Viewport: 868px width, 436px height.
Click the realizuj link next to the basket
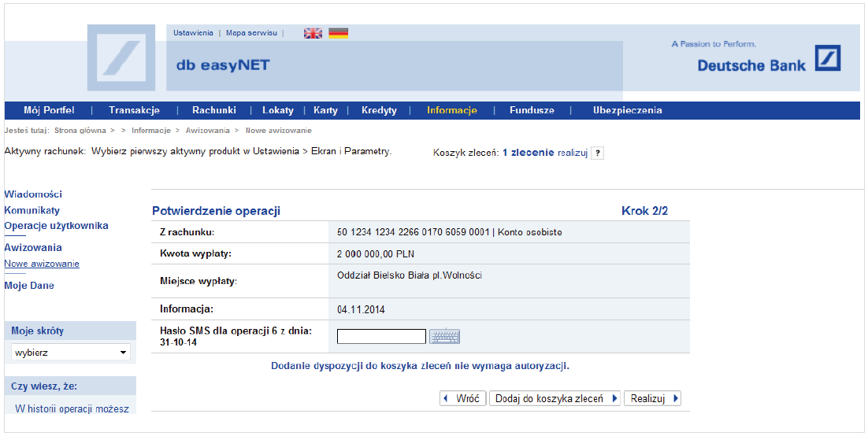pyautogui.click(x=573, y=153)
